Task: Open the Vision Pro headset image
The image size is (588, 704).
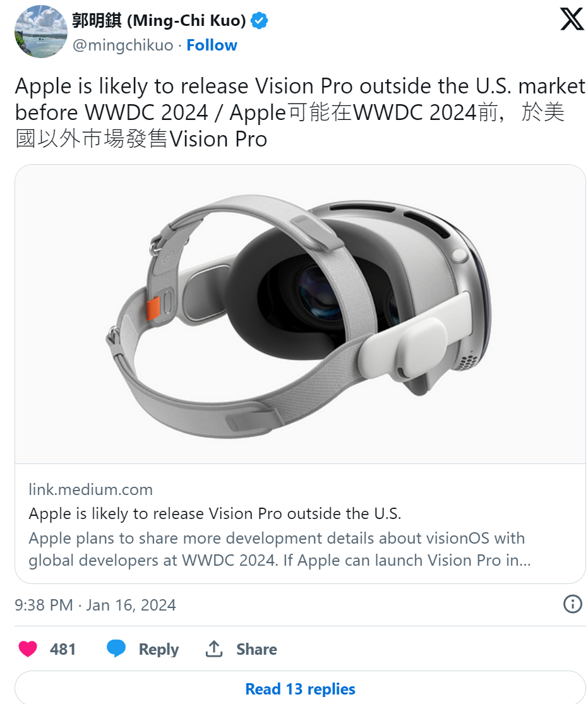Action: coord(300,314)
